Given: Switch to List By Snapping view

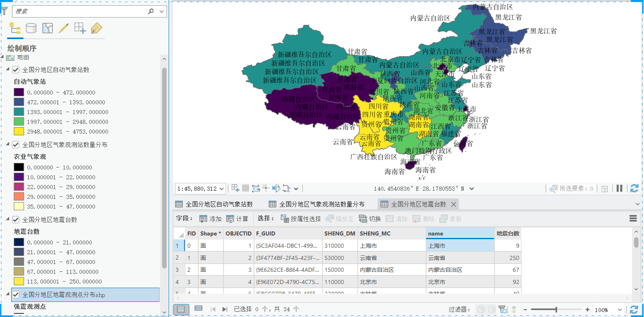Looking at the screenshot, I should coord(80,28).
